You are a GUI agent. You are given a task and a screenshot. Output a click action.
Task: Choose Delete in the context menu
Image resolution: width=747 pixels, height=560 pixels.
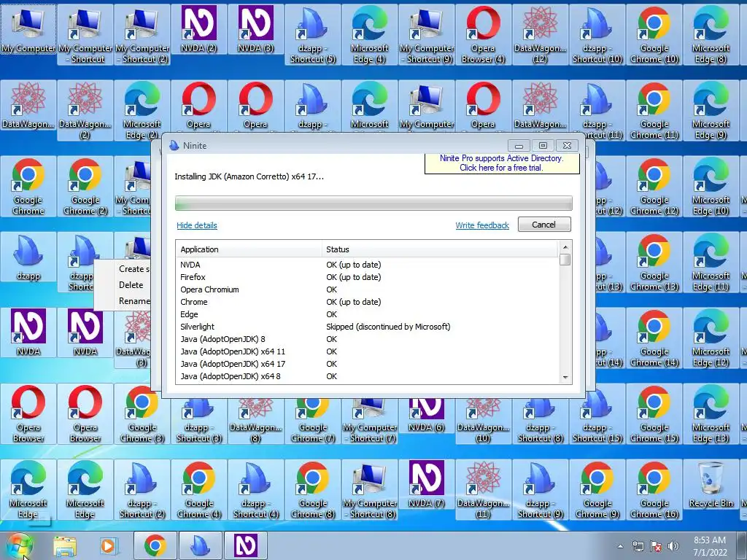pyautogui.click(x=131, y=285)
